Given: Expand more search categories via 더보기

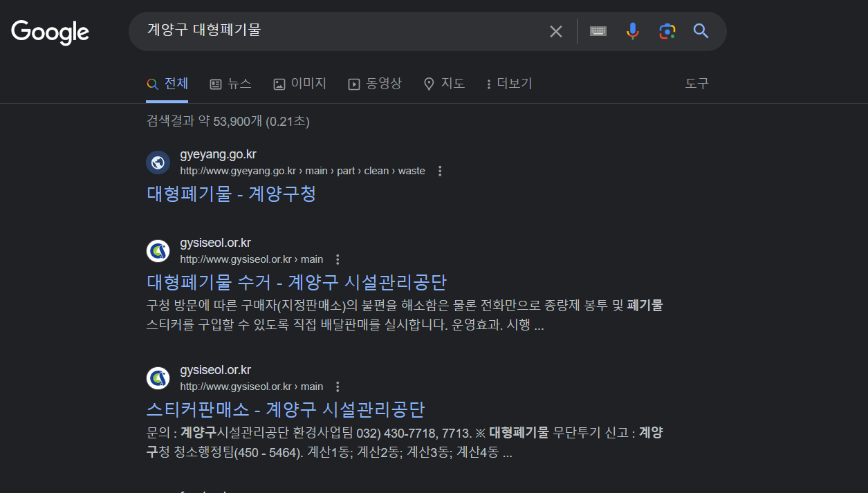Looking at the screenshot, I should (x=508, y=83).
